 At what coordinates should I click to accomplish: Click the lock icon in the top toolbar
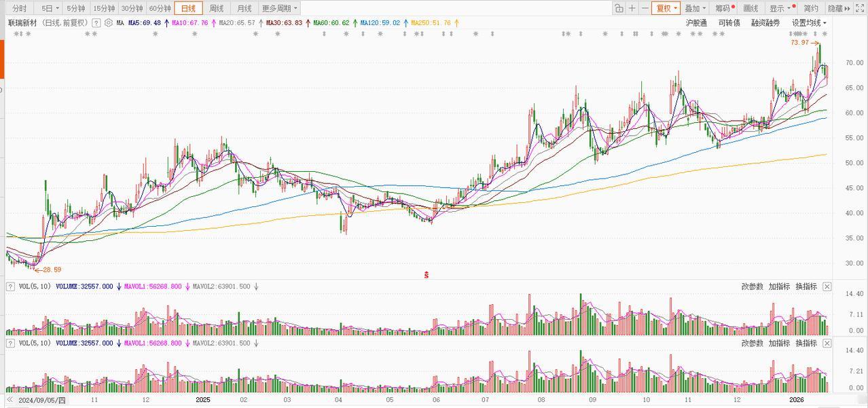point(619,8)
